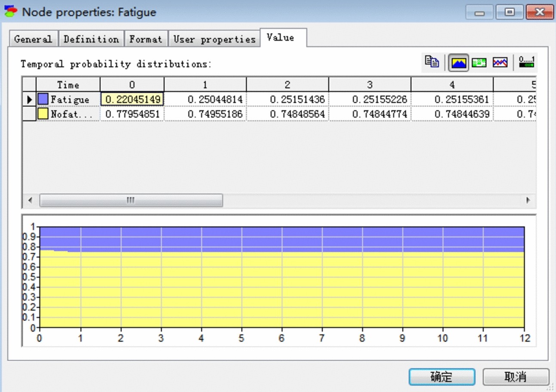Open the User properties tab
556x392 pixels.
tap(214, 39)
